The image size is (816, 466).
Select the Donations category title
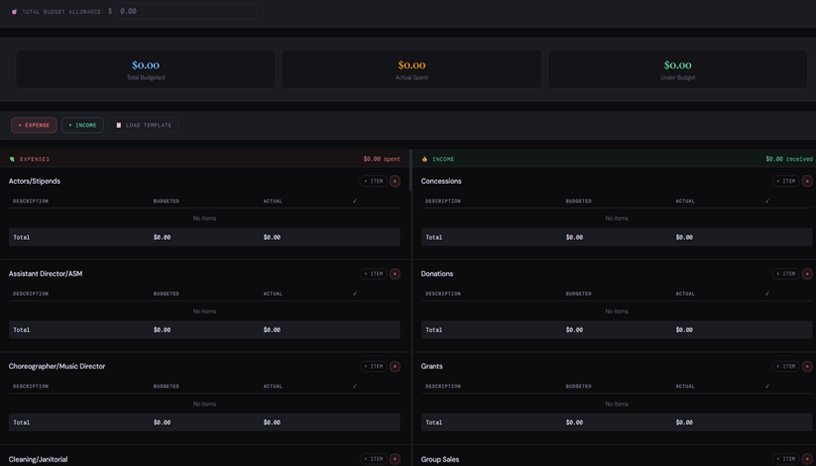(437, 274)
